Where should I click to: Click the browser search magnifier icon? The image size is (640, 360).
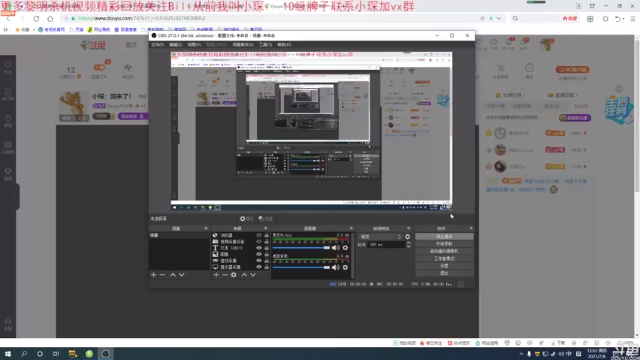click(515, 18)
